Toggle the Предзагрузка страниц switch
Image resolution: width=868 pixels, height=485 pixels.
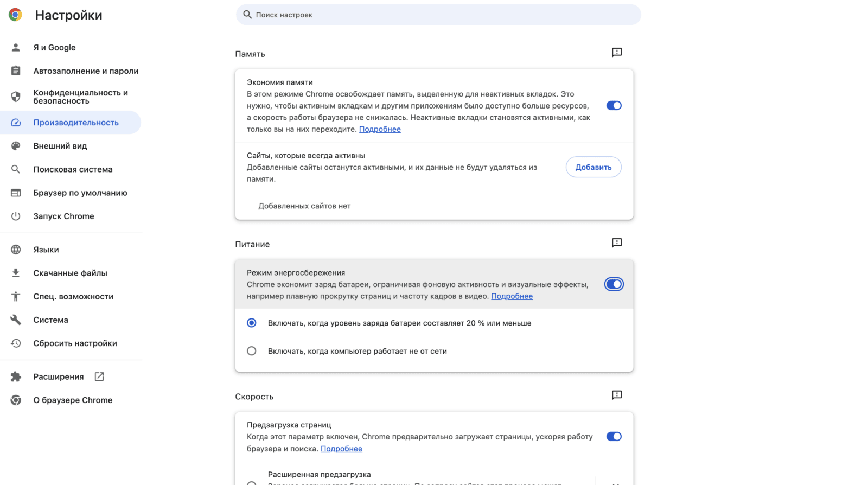(x=614, y=437)
